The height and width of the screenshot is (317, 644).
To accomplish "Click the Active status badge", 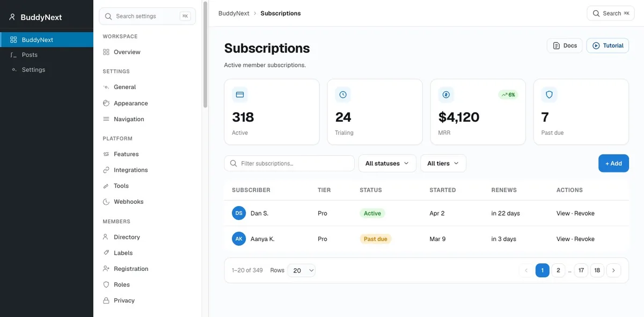I will 372,213.
